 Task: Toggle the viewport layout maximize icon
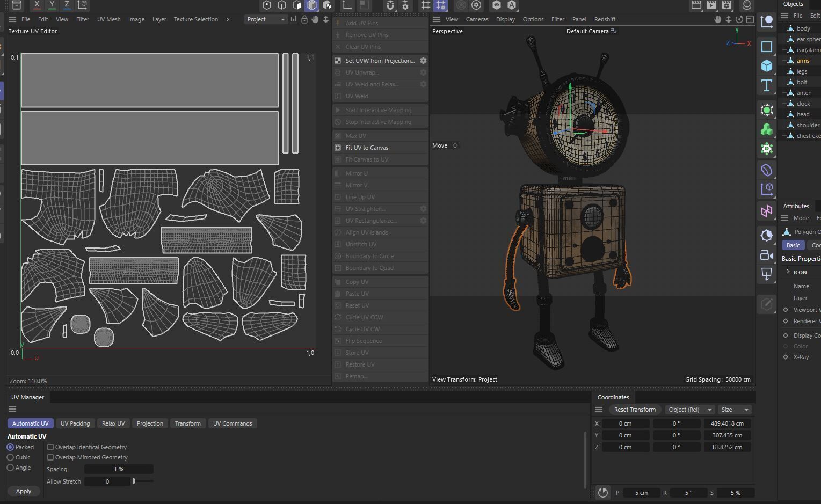pos(750,19)
